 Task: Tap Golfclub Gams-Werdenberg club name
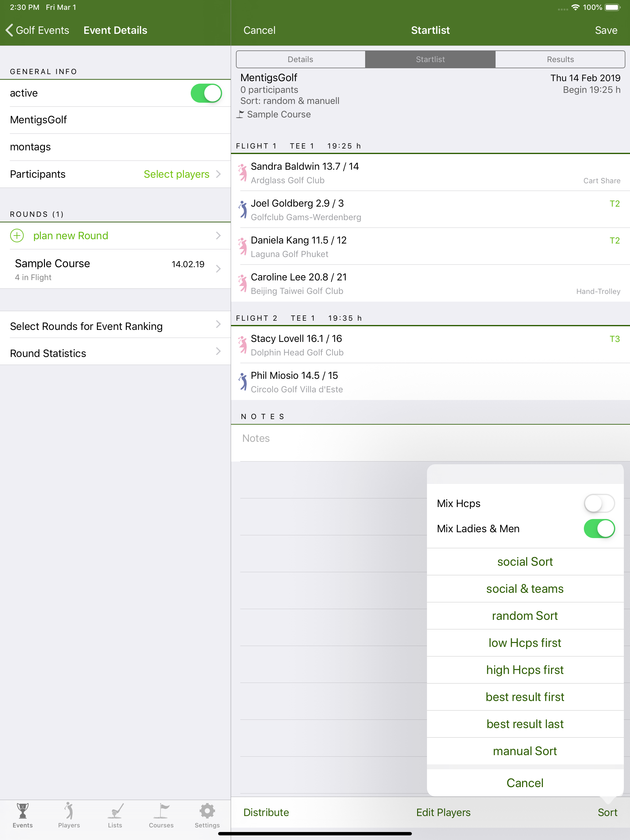306,217
